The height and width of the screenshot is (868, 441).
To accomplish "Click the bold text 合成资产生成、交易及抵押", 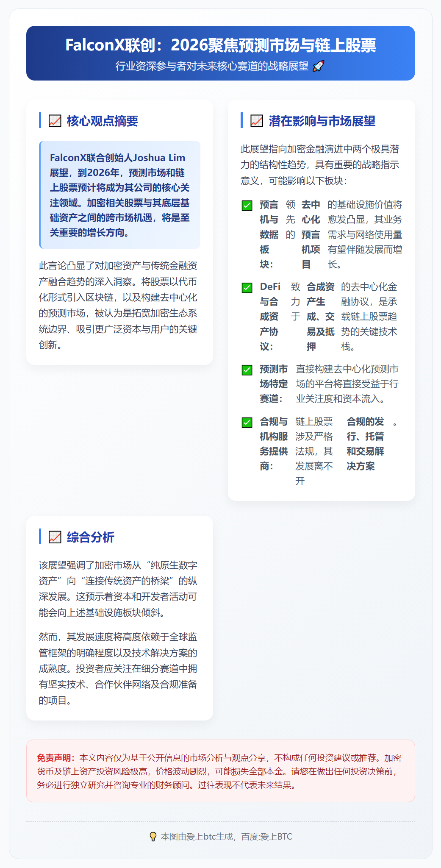I will [x=321, y=317].
